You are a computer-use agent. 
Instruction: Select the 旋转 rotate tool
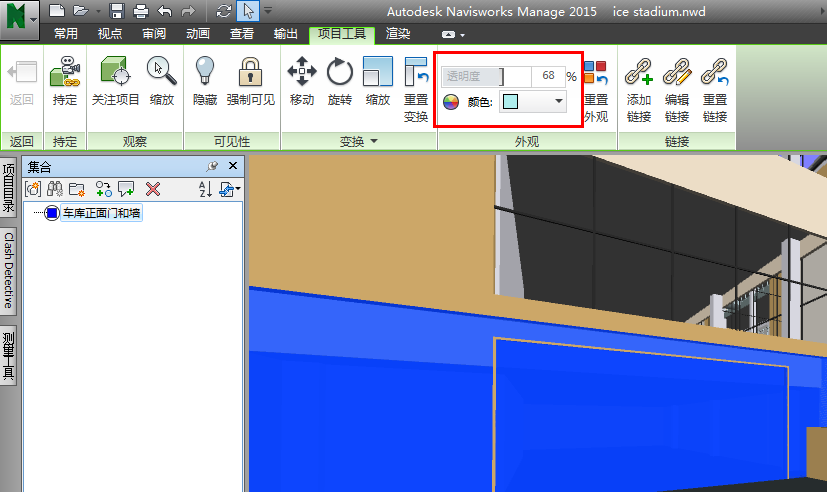point(340,72)
